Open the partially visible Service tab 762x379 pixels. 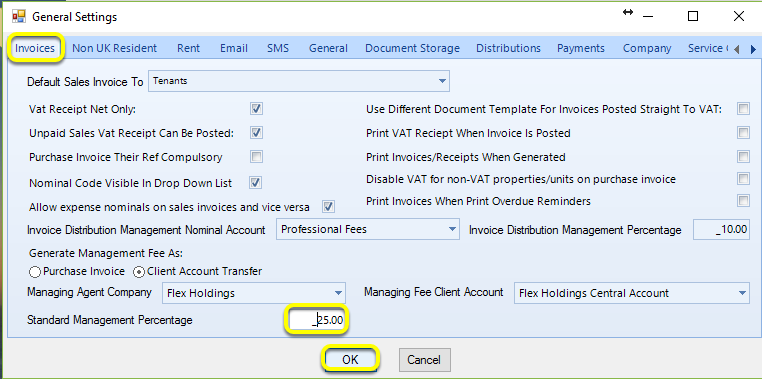708,48
